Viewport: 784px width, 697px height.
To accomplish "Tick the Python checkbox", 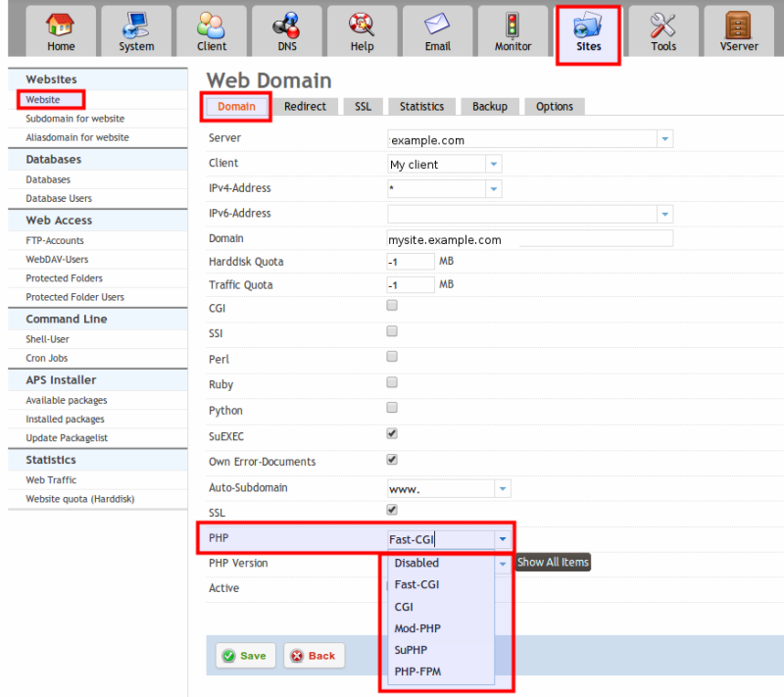I will (392, 408).
